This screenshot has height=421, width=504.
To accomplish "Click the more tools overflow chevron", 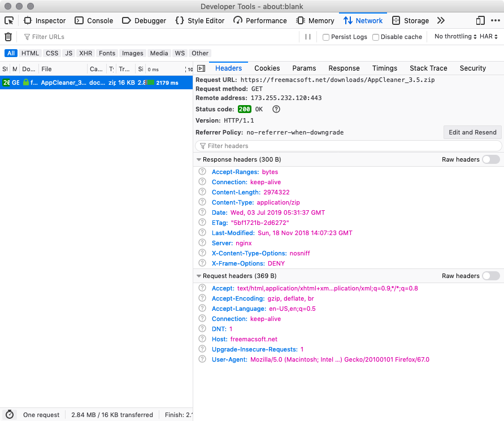I will tap(441, 20).
